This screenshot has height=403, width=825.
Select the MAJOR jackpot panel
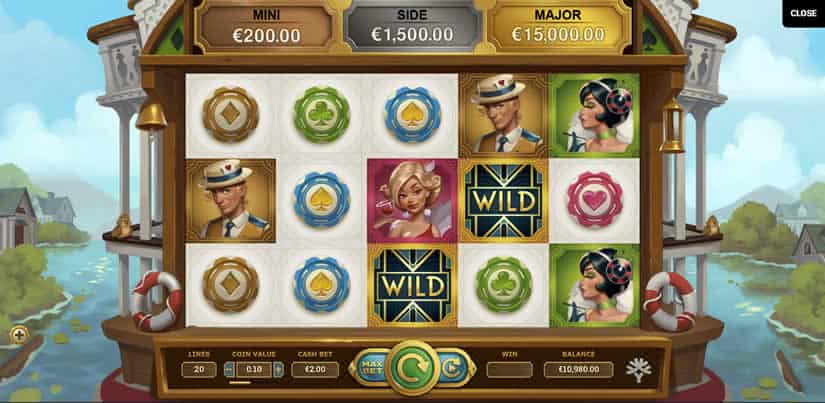pyautogui.click(x=560, y=27)
